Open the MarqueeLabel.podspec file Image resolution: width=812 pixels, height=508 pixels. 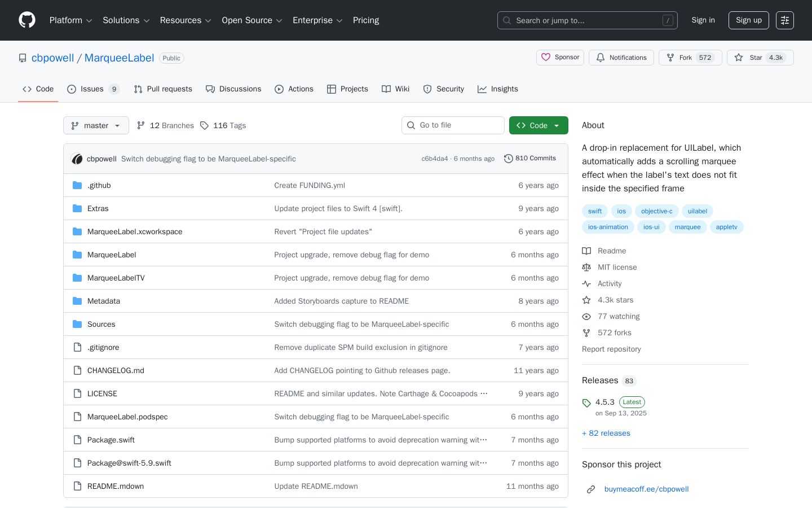pyautogui.click(x=127, y=417)
